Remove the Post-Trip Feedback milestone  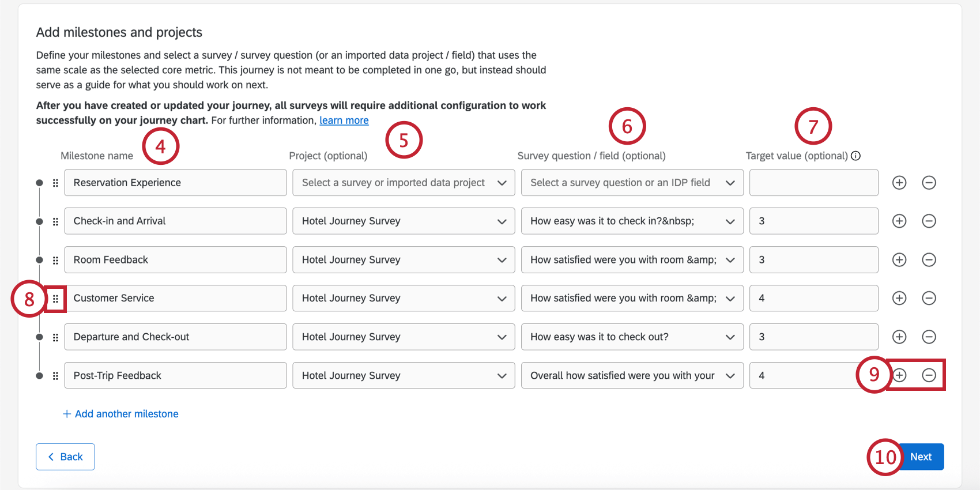929,375
